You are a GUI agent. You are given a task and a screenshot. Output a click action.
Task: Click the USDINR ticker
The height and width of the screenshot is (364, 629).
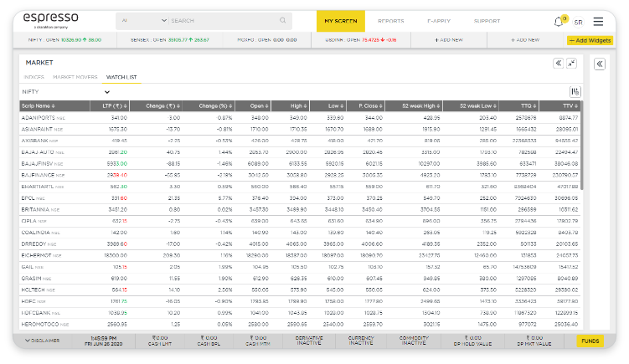point(361,40)
